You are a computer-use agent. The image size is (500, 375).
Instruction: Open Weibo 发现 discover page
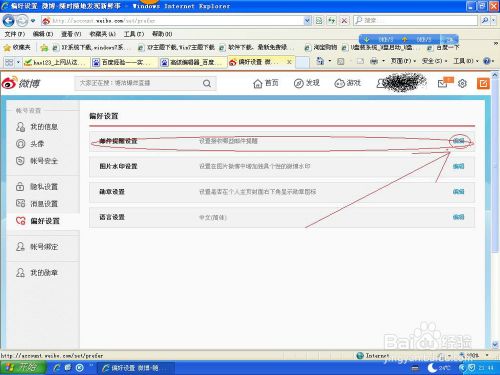click(x=307, y=83)
